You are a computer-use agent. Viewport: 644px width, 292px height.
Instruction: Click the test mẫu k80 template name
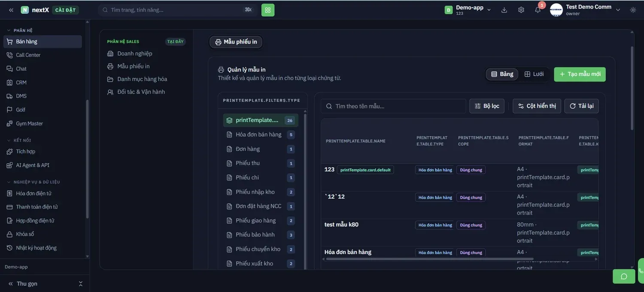click(x=341, y=224)
